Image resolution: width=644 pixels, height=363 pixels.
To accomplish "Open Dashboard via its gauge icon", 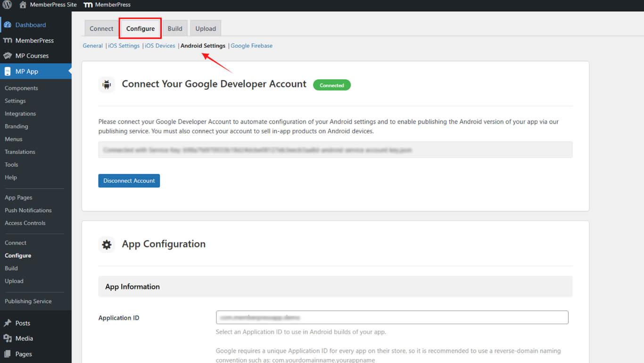I will click(8, 25).
